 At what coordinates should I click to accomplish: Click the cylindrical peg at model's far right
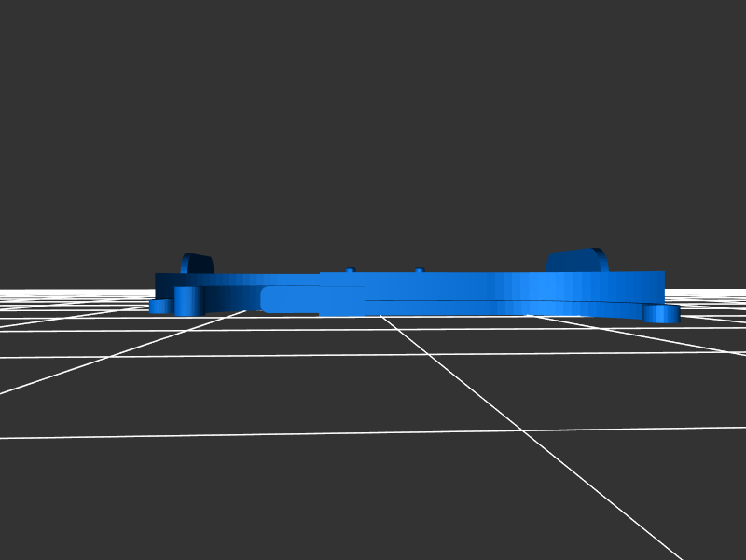click(661, 313)
